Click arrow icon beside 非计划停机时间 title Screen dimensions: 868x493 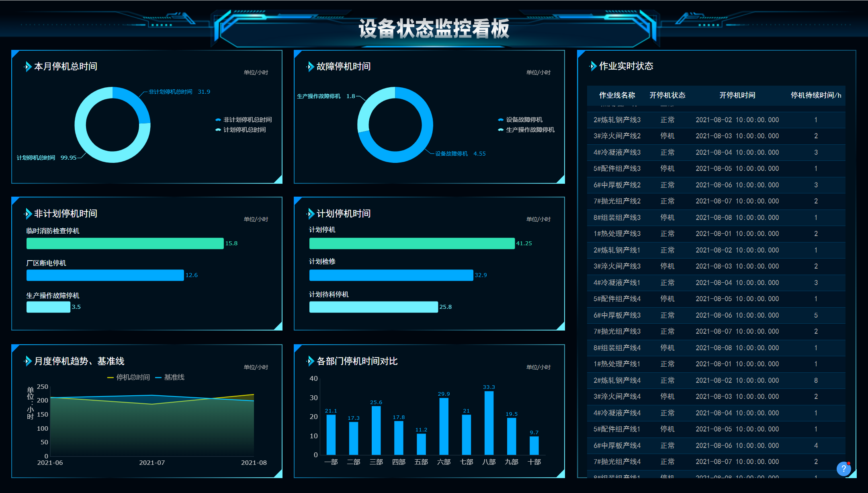(28, 214)
